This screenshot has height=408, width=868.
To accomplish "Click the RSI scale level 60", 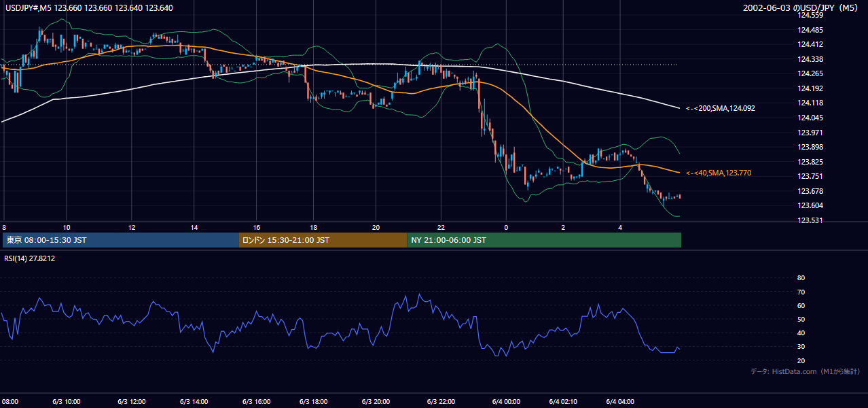I will 801,305.
